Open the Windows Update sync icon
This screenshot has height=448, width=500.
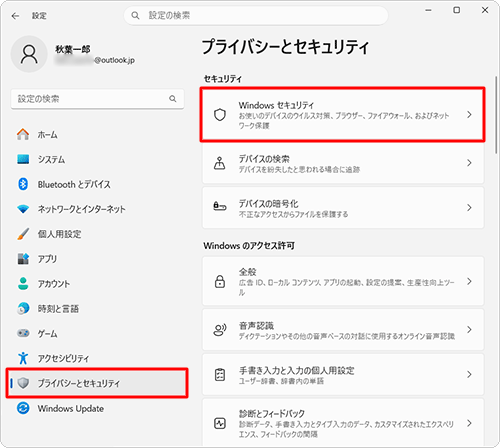[x=23, y=408]
